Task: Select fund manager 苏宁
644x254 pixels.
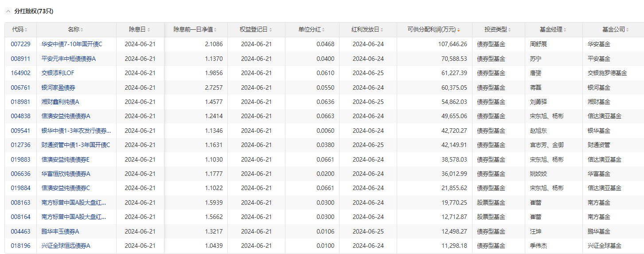Action: click(x=536, y=59)
